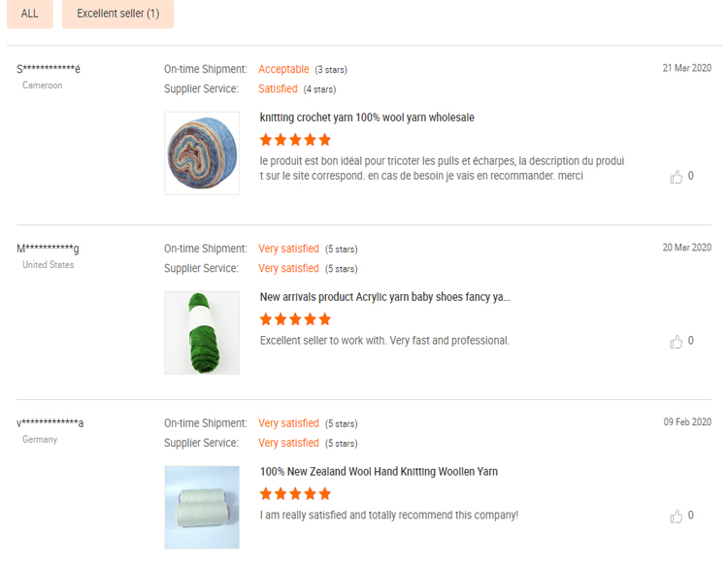The height and width of the screenshot is (568, 728).
Task: Click the 21 Mar 2020 review date
Action: coord(686,68)
